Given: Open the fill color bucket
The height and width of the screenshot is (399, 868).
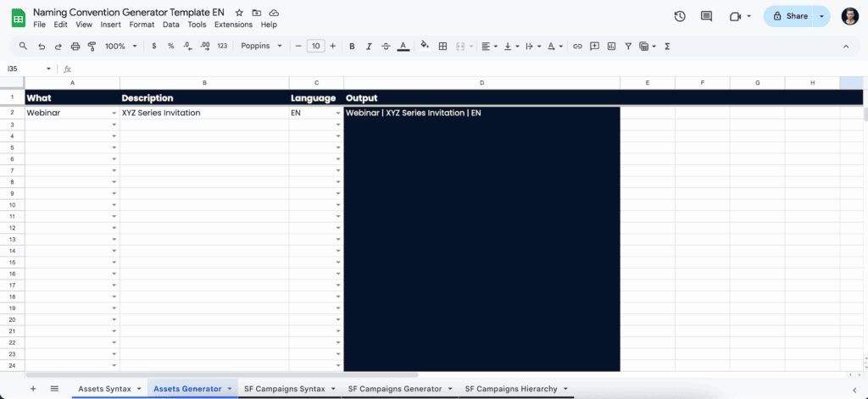Looking at the screenshot, I should 425,46.
